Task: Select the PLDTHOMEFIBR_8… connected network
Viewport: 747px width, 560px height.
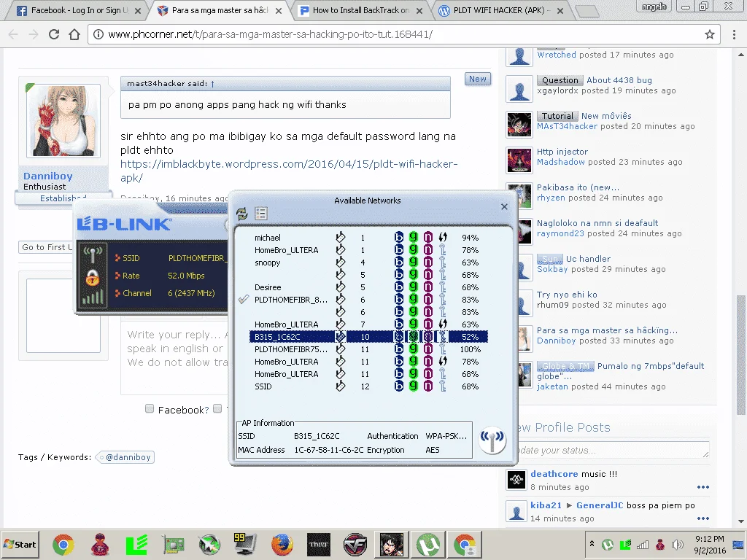Action: point(368,300)
